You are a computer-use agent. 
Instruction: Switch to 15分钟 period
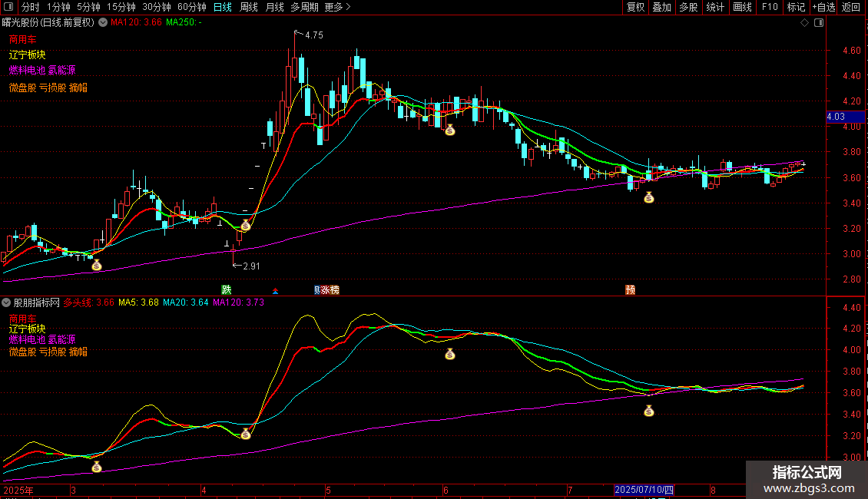click(x=121, y=7)
